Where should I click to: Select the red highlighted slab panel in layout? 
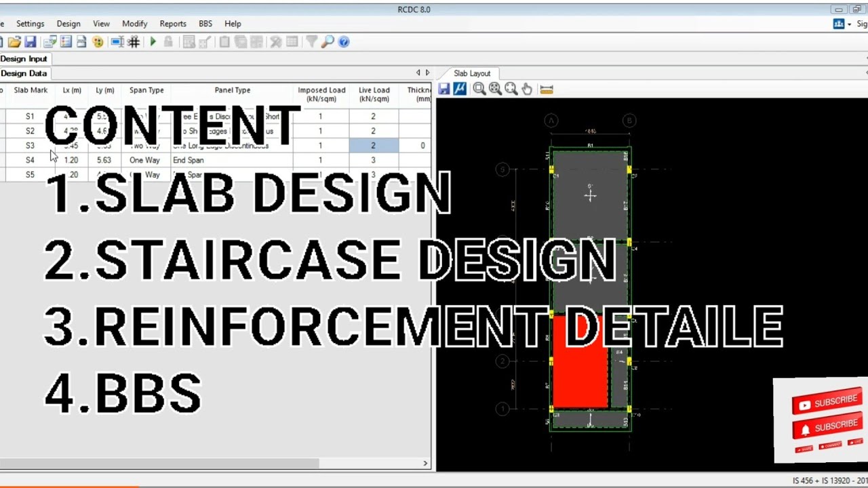(x=580, y=361)
